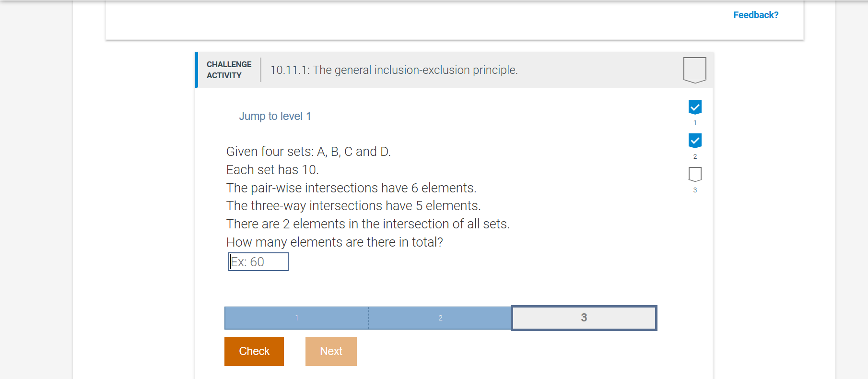Viewport: 868px width, 379px height.
Task: Click the 'three-way intersections' sentence
Action: pos(353,206)
